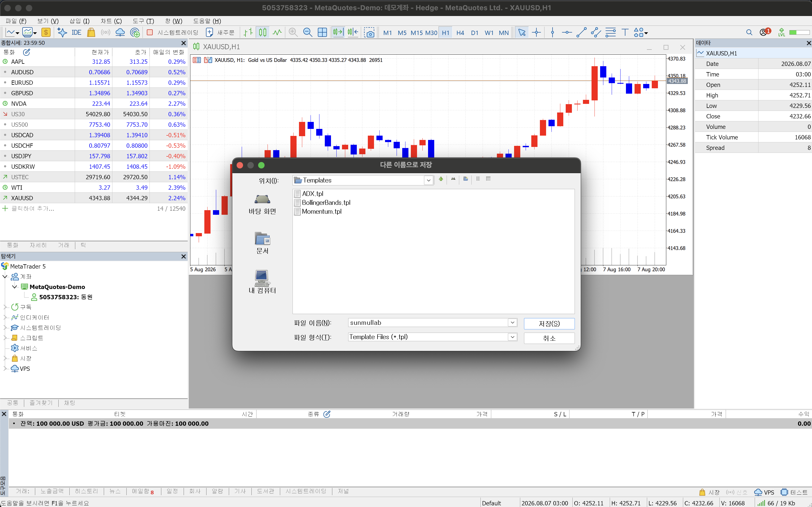
Task: Open the 차트 (C) menu
Action: 111,21
